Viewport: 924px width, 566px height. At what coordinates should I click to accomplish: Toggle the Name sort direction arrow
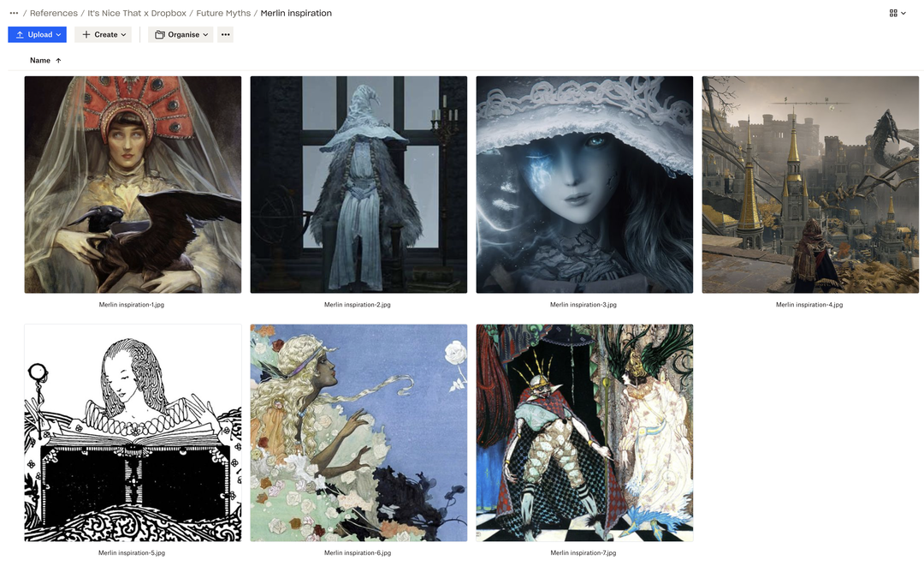tap(58, 60)
